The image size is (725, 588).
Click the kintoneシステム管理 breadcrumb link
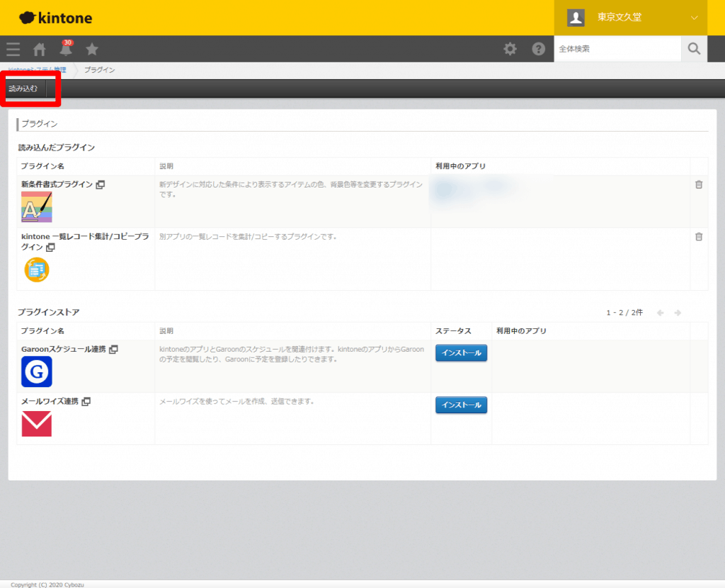pos(37,70)
